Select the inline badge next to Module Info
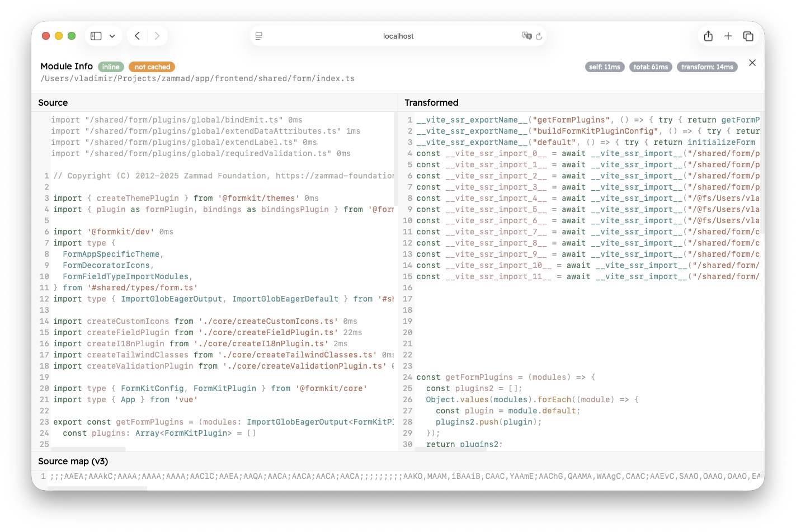The width and height of the screenshot is (796, 532). [x=111, y=67]
